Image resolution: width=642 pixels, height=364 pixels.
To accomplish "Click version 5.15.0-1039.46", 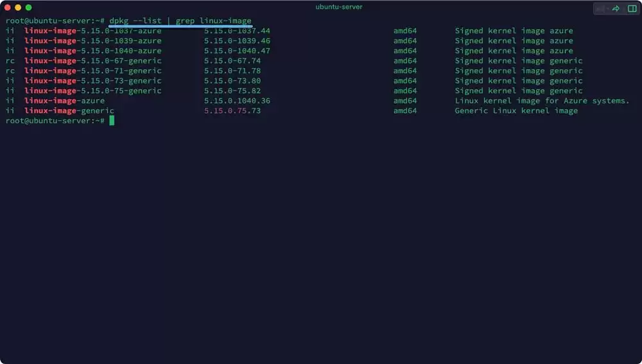I will (237, 41).
